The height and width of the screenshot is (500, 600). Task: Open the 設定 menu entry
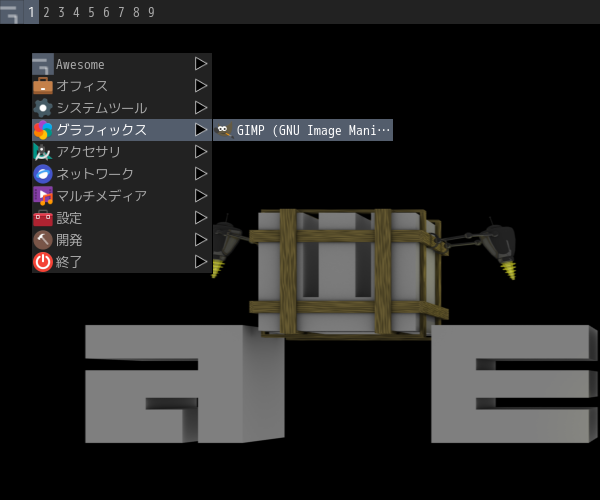click(122, 218)
